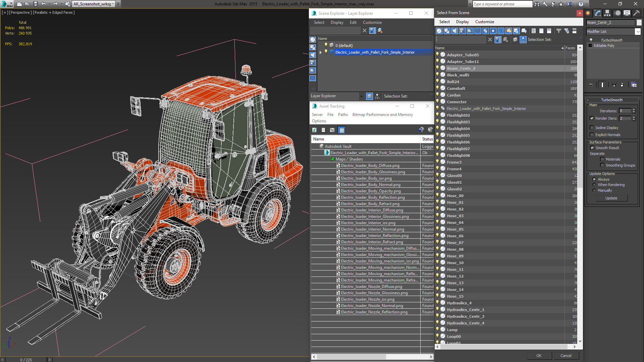Open the Create tab in command panel
The height and width of the screenshot is (362, 644).
point(588,13)
